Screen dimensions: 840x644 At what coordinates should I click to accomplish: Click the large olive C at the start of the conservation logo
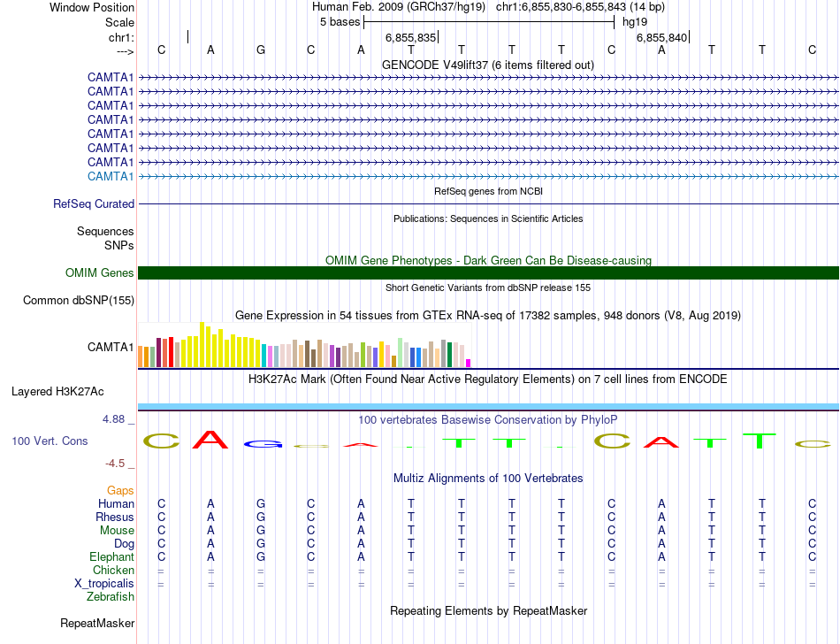[x=161, y=441]
